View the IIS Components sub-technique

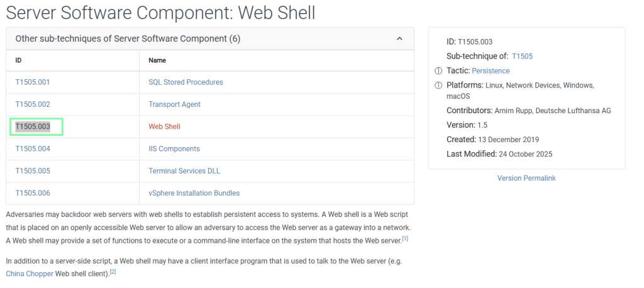click(174, 149)
